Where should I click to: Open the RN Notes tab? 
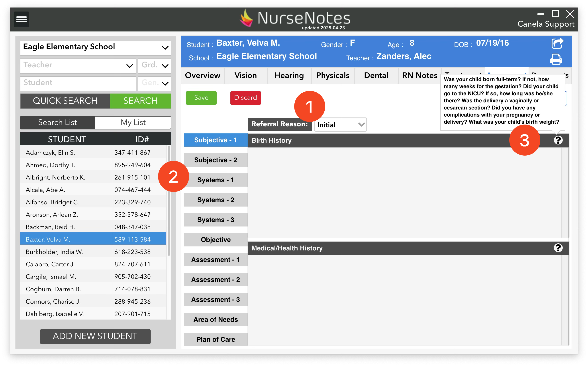tap(419, 76)
